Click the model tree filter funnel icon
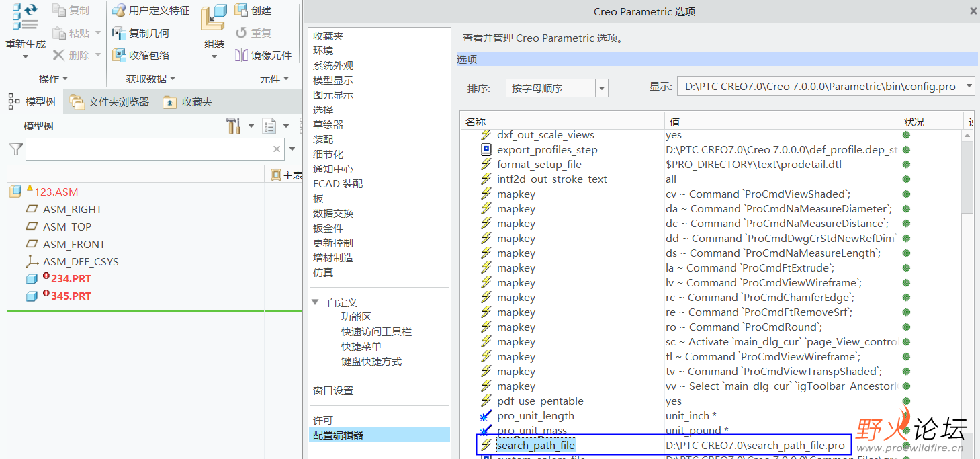The image size is (980, 459). pyautogui.click(x=16, y=149)
